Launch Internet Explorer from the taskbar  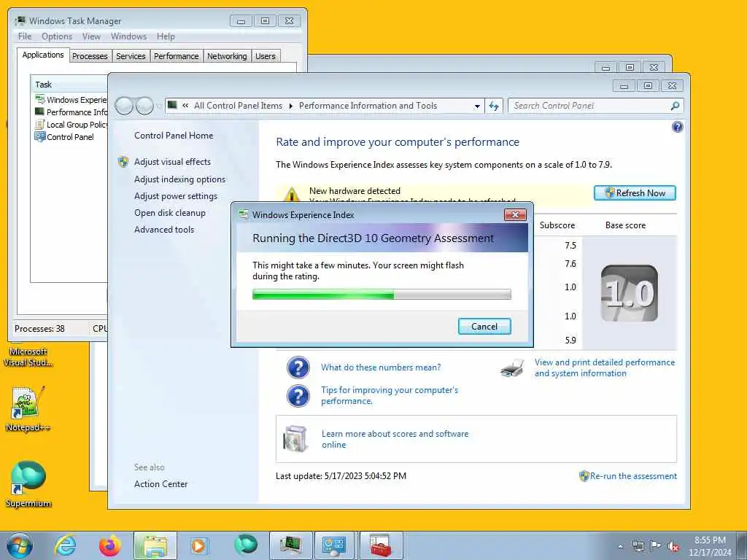pyautogui.click(x=65, y=545)
